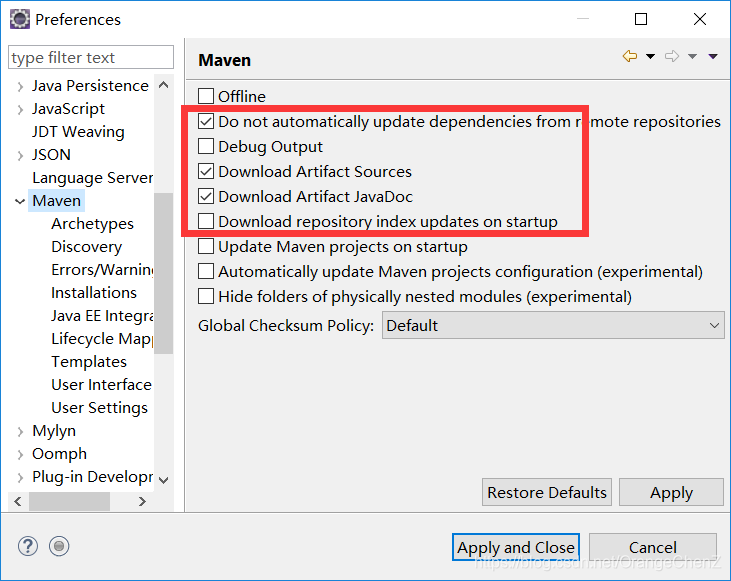Screen dimensions: 731x581
Task: Expand the JavaScript tree node
Action: coord(20,110)
